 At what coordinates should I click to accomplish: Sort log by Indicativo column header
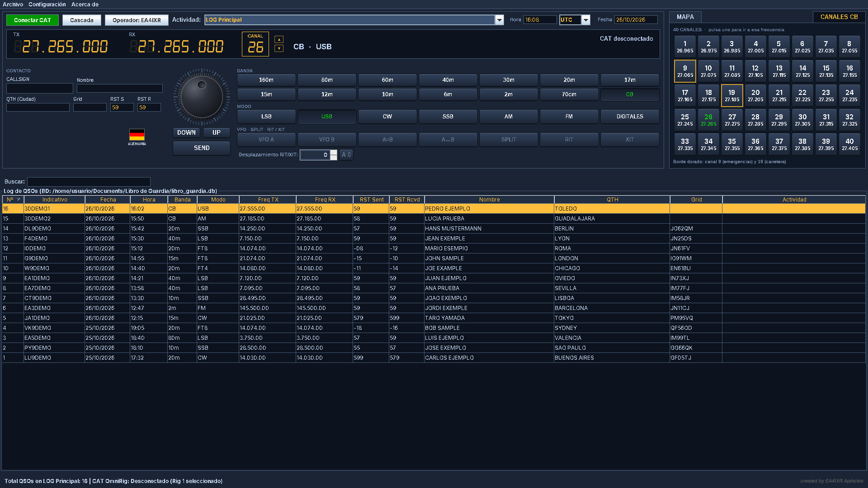point(55,200)
